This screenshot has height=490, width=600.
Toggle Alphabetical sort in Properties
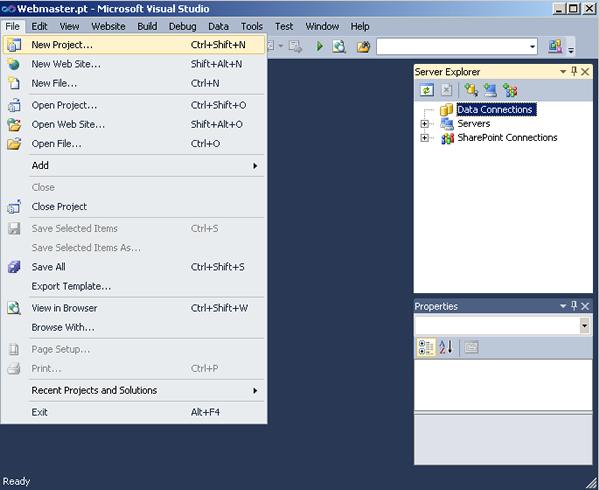(446, 347)
